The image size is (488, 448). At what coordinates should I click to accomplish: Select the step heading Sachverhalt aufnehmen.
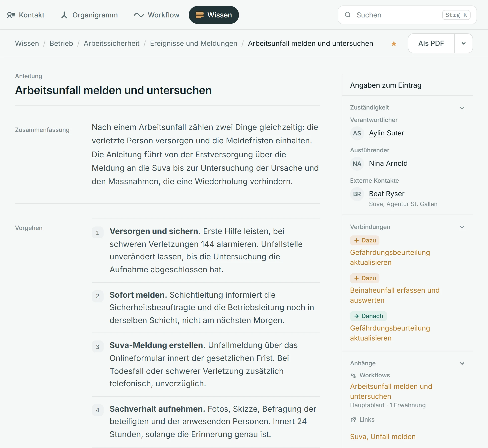[x=157, y=409]
